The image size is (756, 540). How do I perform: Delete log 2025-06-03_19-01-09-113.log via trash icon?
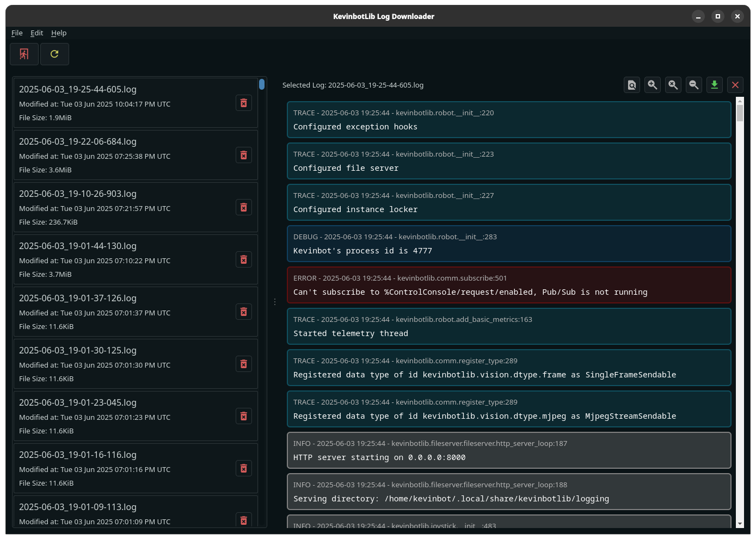[x=244, y=520]
